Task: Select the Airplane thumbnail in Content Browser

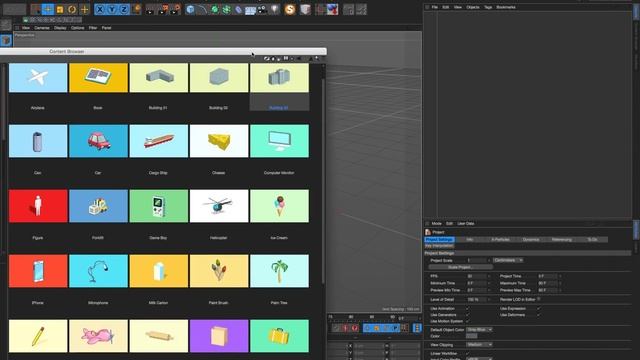Action: click(38, 78)
